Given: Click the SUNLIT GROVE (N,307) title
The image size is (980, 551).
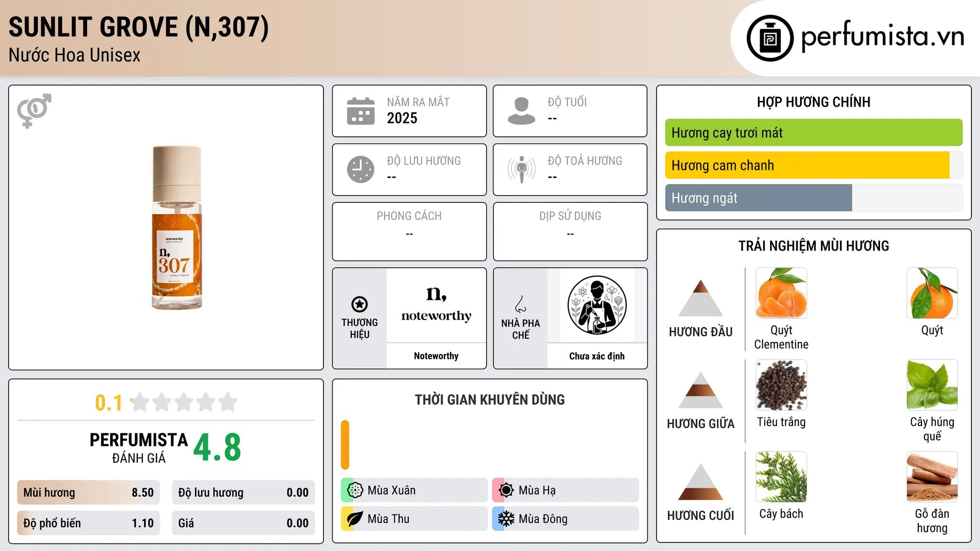Looking at the screenshot, I should pyautogui.click(x=139, y=27).
